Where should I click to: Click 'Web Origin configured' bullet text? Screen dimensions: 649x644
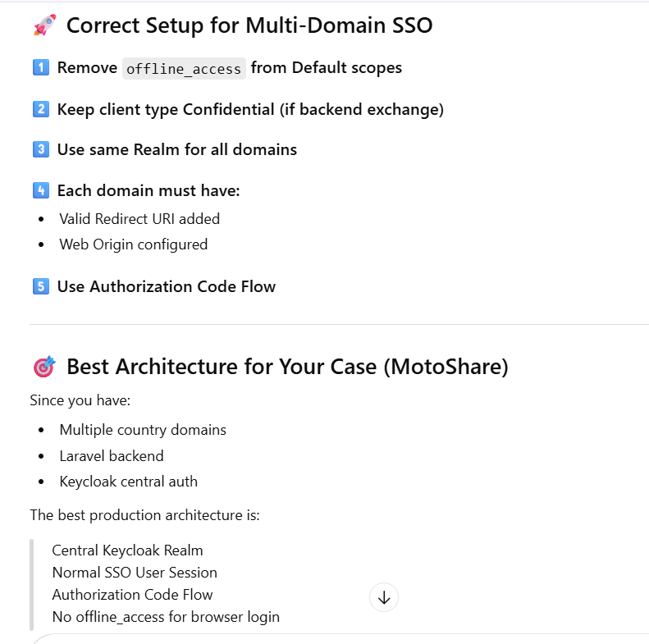[133, 244]
